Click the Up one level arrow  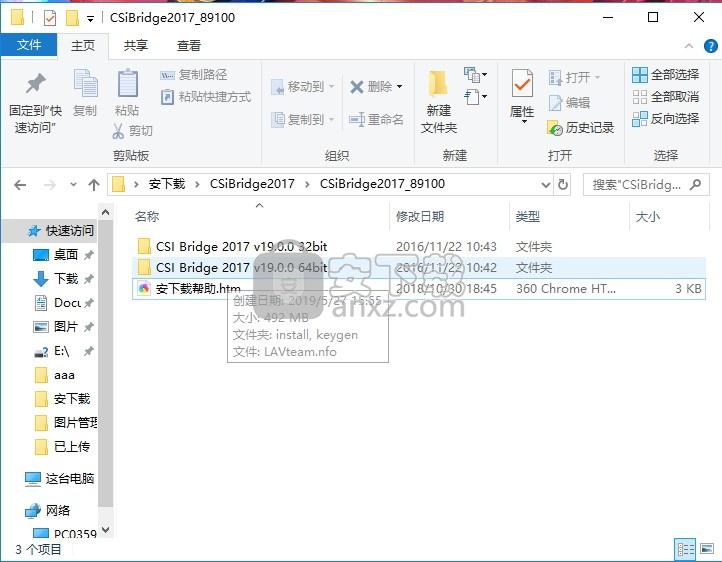click(x=94, y=185)
